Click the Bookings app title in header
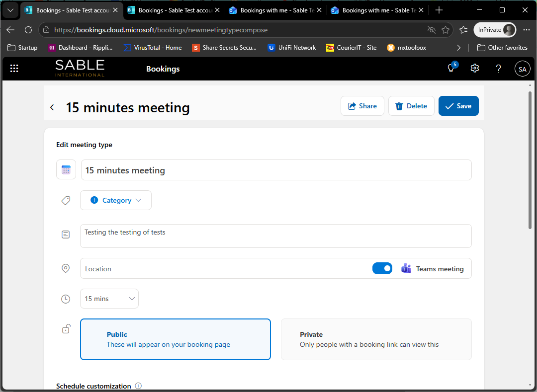 coord(163,69)
